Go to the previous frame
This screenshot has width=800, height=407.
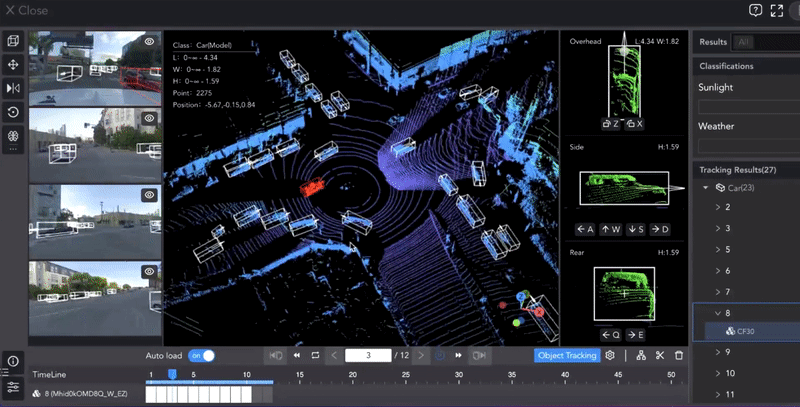[334, 355]
